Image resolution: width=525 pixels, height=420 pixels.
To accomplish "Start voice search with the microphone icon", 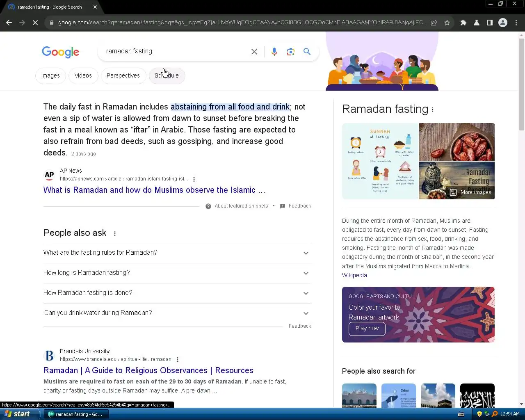I will point(274,52).
